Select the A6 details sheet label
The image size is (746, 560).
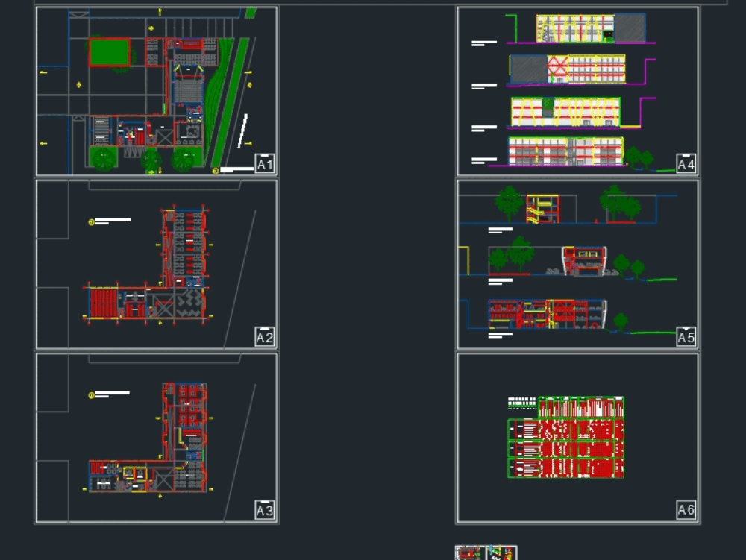(x=686, y=511)
